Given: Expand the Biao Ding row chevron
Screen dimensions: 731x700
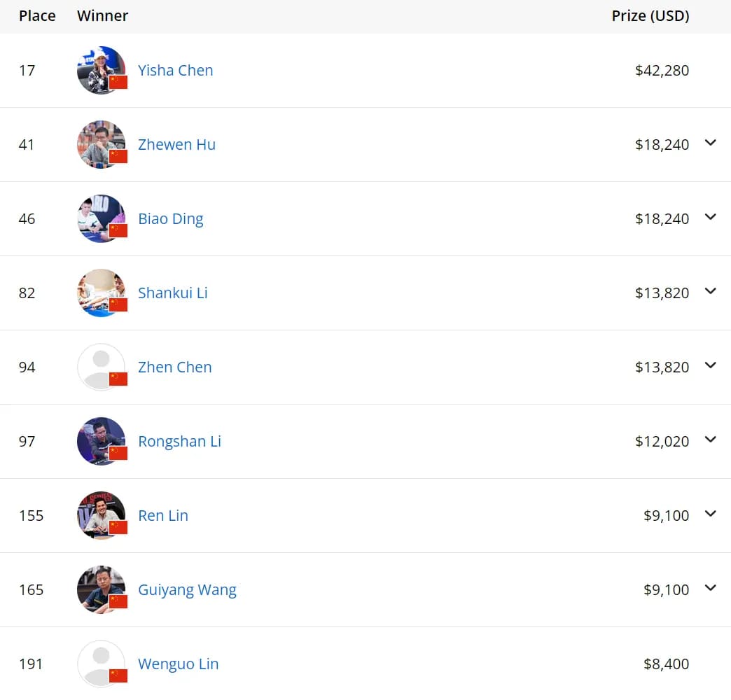Looking at the screenshot, I should [x=711, y=217].
